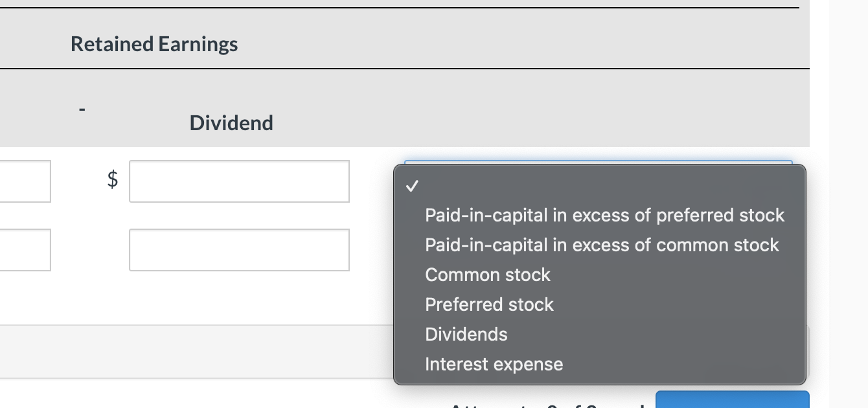Select "Paid-in-capital in excess of preferred stock"
Image resolution: width=868 pixels, height=408 pixels.
(x=604, y=215)
